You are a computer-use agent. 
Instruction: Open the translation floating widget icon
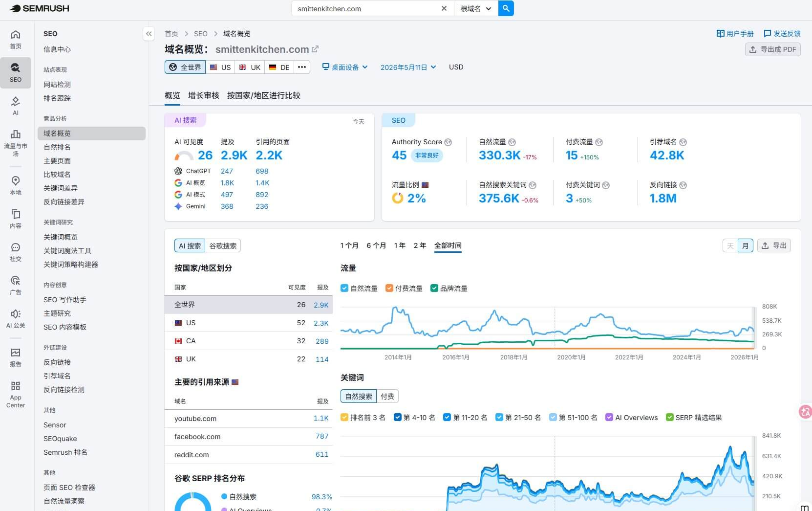pyautogui.click(x=806, y=412)
